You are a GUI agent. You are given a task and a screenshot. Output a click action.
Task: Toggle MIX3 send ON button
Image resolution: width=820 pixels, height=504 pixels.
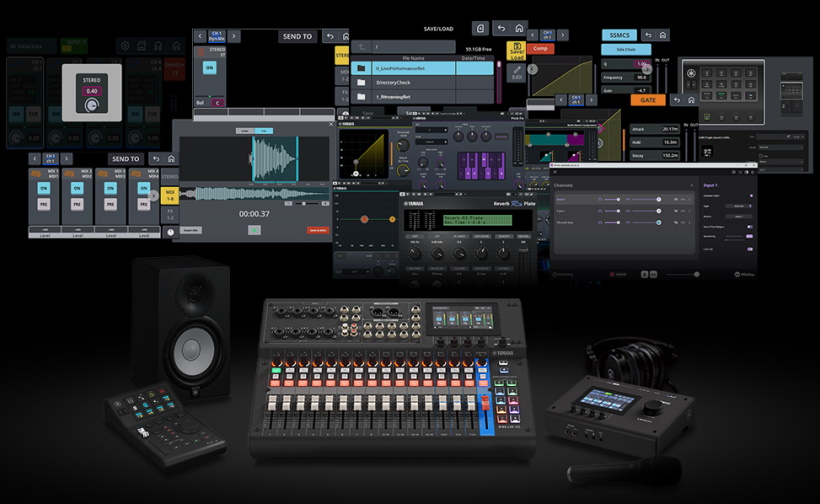(110, 188)
